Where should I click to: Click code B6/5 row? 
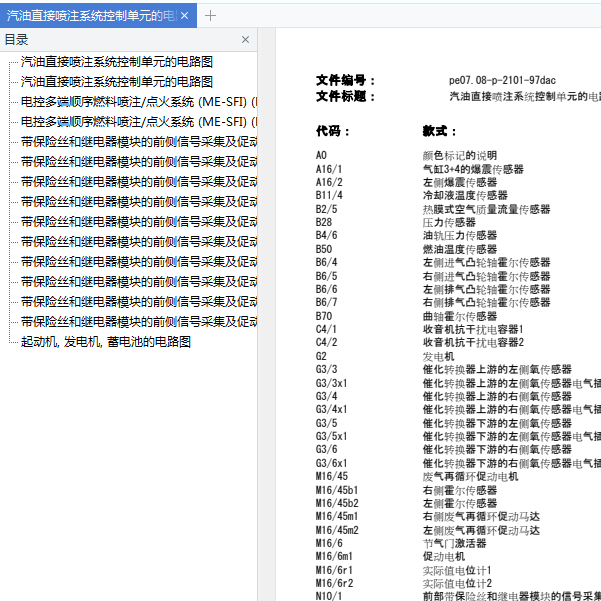[x=327, y=276]
